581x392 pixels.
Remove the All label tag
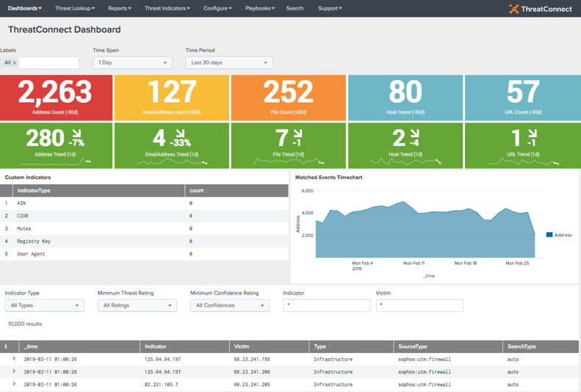click(15, 63)
